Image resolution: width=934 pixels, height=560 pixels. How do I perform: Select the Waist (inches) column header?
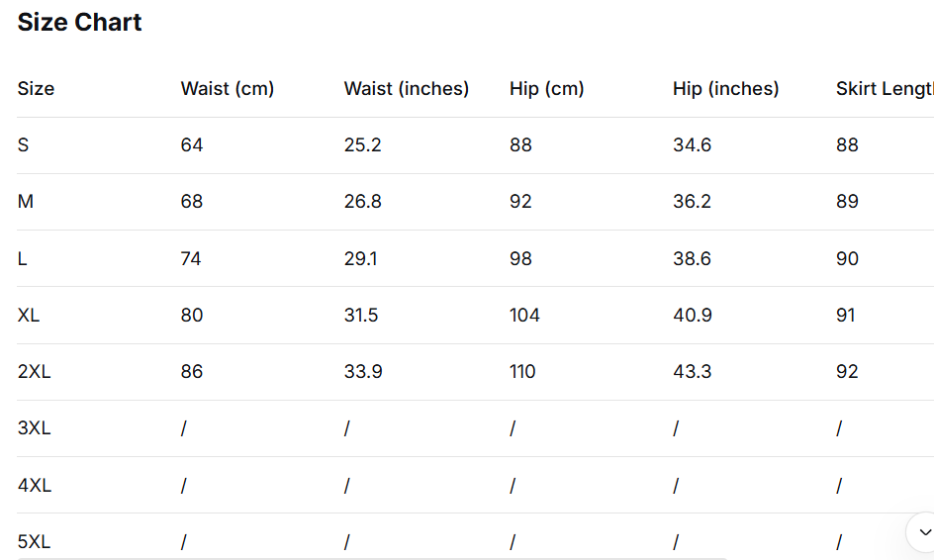pos(406,89)
